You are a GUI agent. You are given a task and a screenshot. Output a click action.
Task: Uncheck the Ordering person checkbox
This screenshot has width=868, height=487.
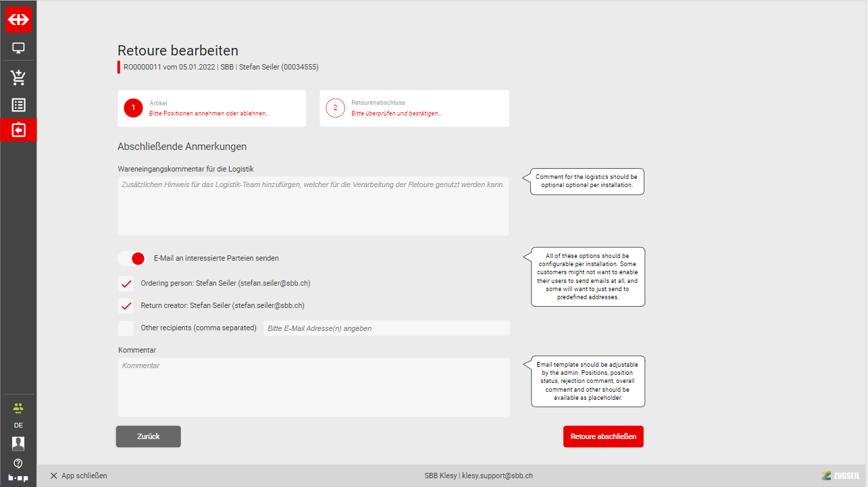coord(126,284)
